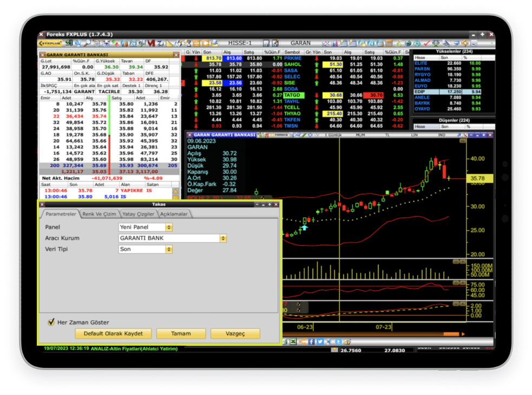Image resolution: width=532 pixels, height=395 pixels.
Task: Open the Yatay Çizgiler tab
Action: pyautogui.click(x=138, y=214)
